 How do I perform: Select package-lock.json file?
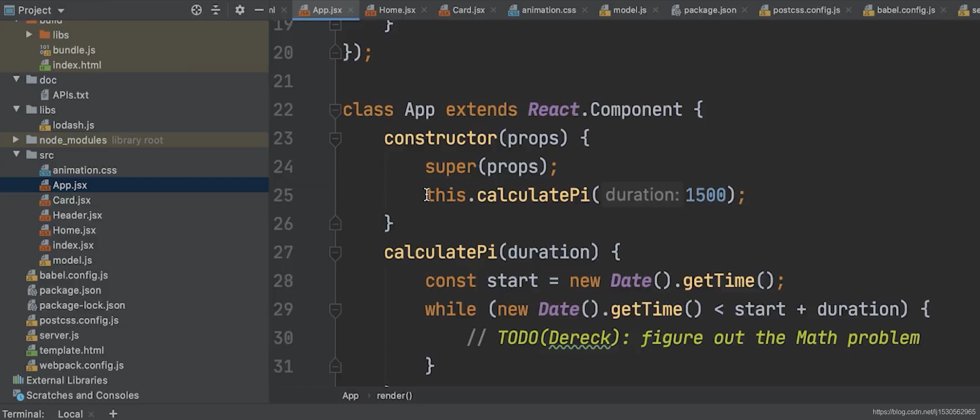(82, 305)
